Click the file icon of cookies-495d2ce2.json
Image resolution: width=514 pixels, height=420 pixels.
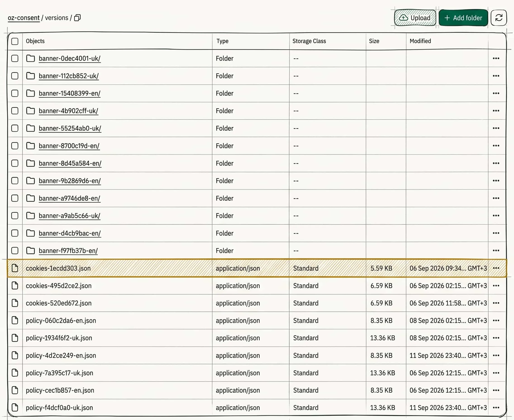click(x=15, y=286)
